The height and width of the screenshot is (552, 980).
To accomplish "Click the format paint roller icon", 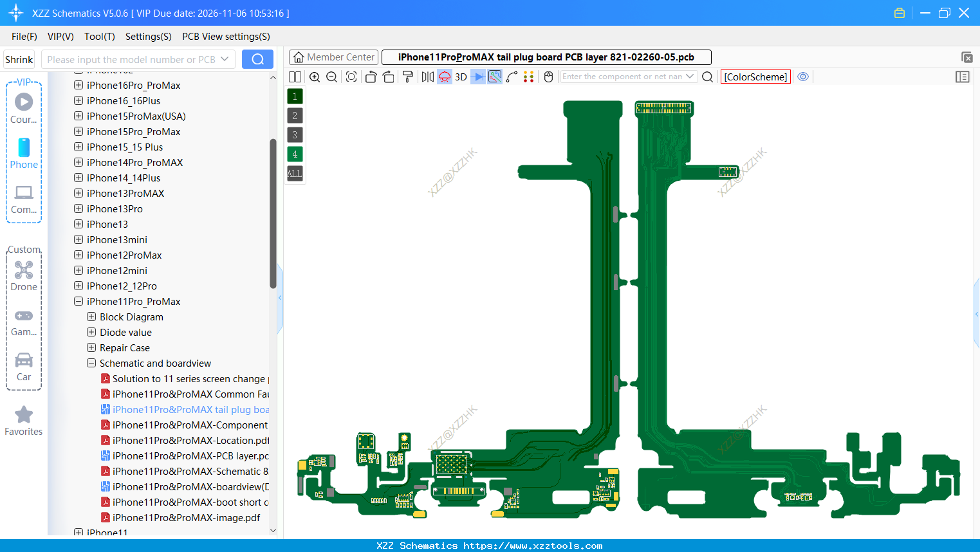I will [x=408, y=77].
